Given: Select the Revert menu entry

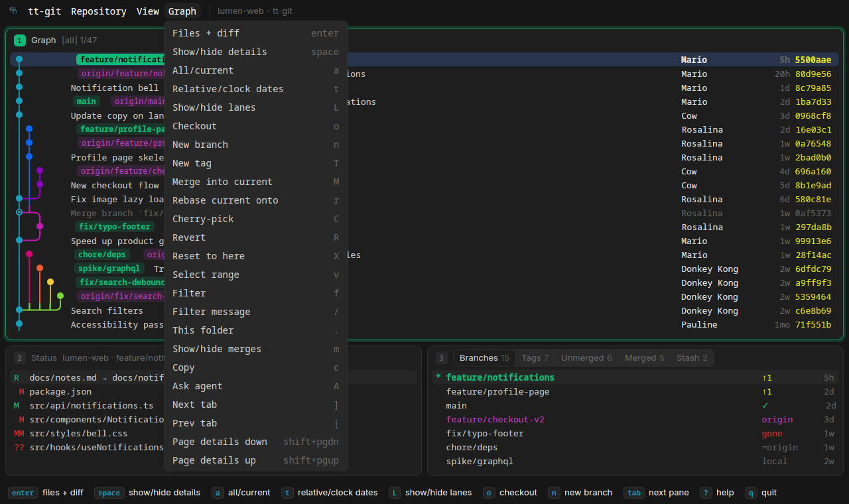Looking at the screenshot, I should (256, 237).
